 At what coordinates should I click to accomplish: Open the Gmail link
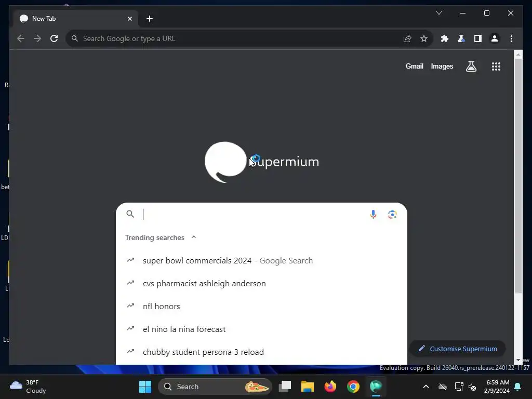[x=414, y=66]
